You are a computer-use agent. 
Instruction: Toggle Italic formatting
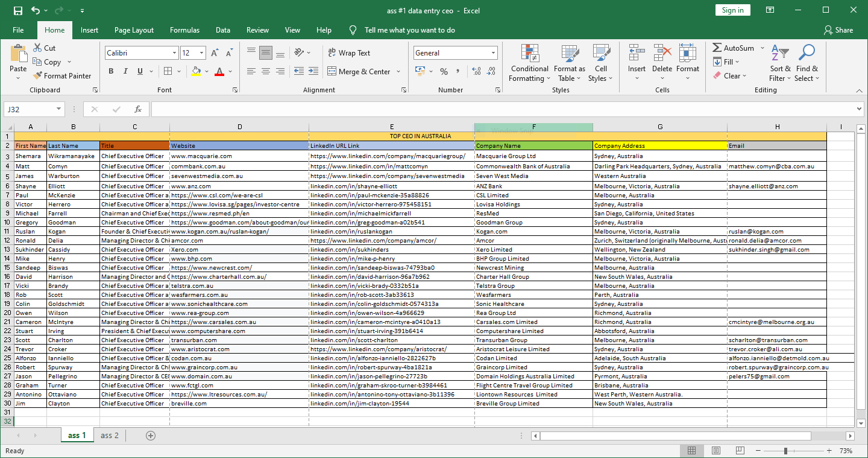(125, 71)
